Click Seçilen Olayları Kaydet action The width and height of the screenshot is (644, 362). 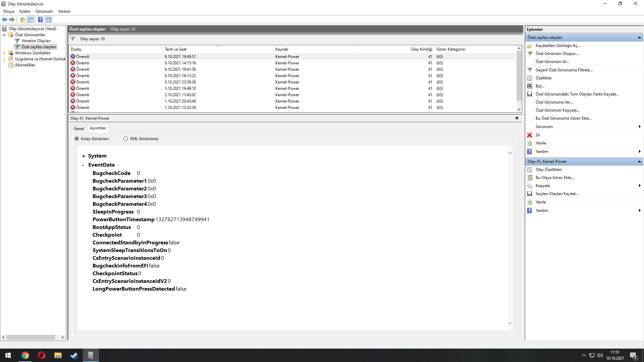pos(557,194)
